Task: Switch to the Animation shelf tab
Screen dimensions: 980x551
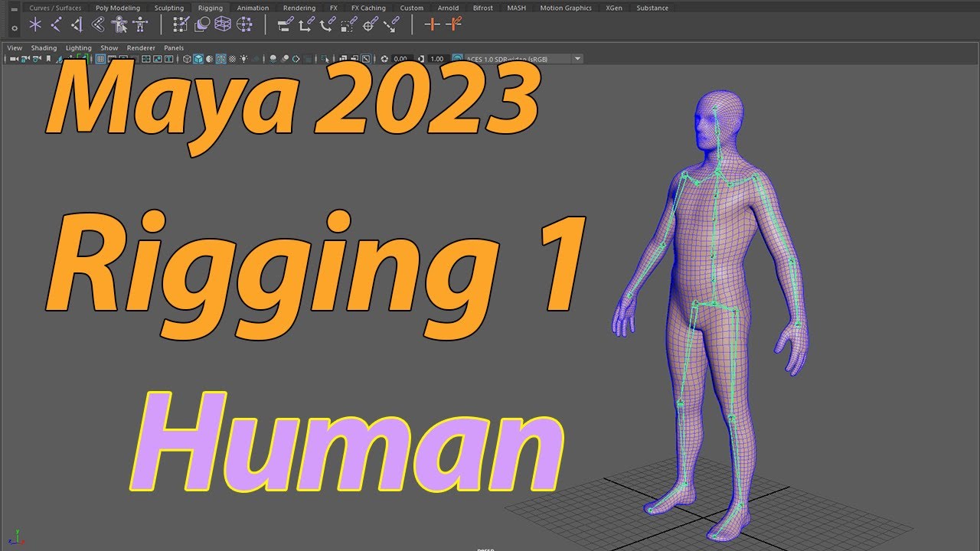Action: click(253, 8)
